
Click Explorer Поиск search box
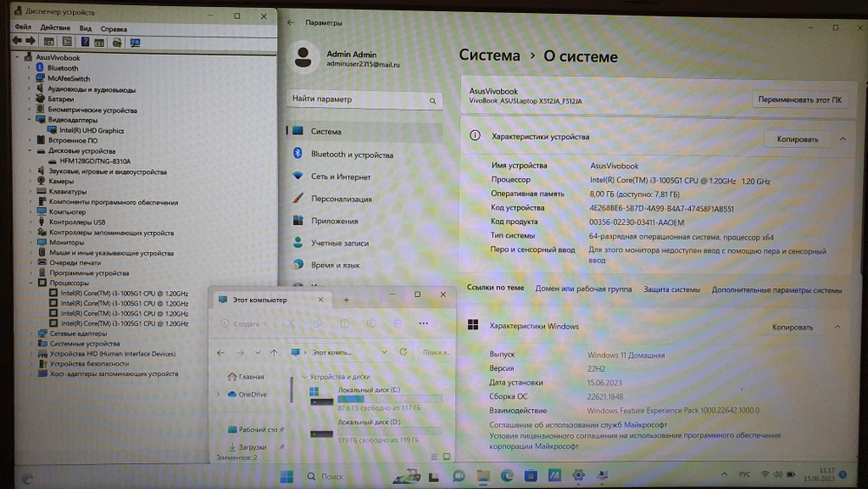coord(437,353)
